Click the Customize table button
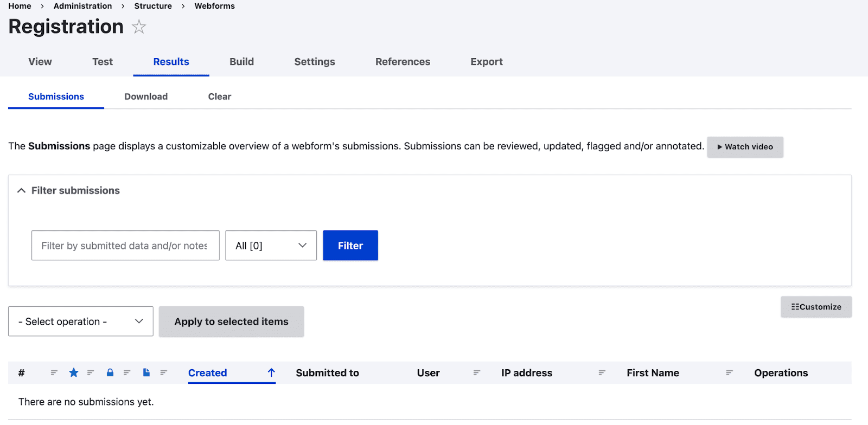 [816, 307]
